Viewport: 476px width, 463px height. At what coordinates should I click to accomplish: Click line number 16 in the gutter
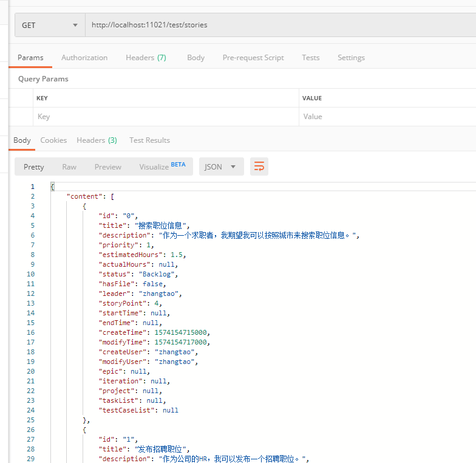30,333
